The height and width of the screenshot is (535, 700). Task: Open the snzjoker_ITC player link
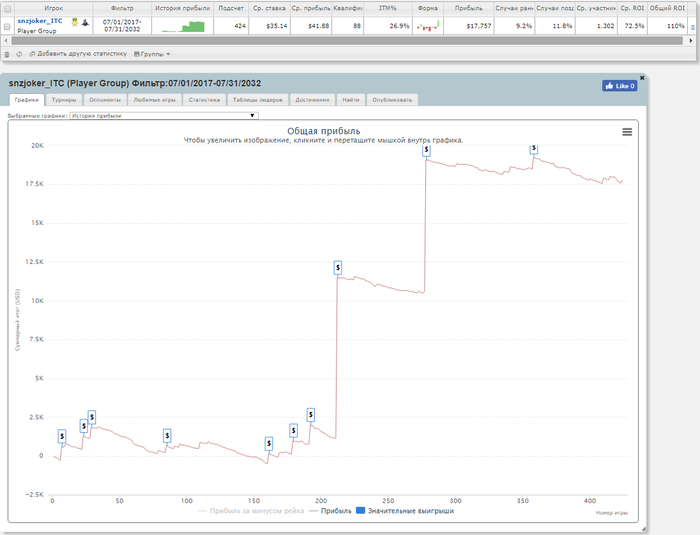[40, 21]
